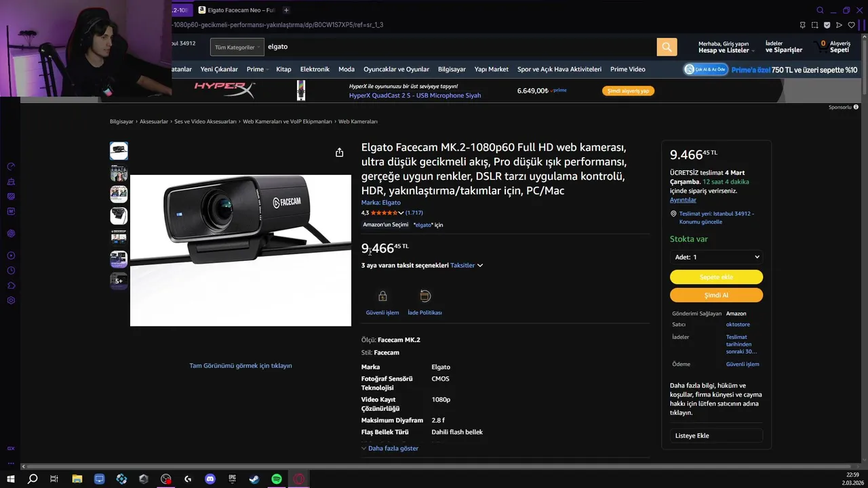Open history clock icon in sidebar
868x488 pixels.
pyautogui.click(x=11, y=270)
